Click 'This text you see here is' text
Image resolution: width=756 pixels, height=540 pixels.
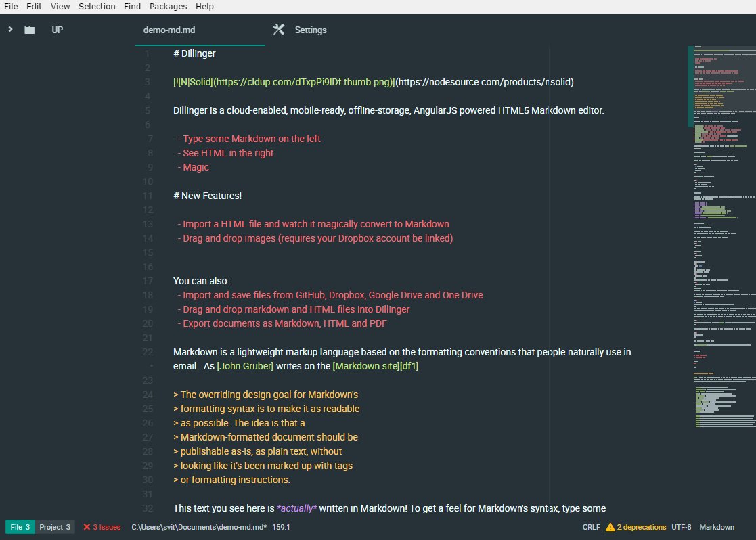[x=224, y=509]
